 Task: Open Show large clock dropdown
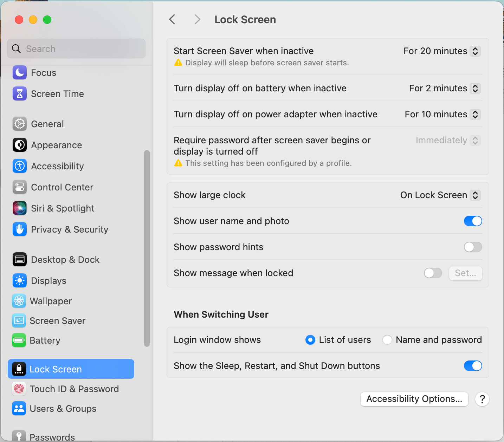tap(440, 195)
